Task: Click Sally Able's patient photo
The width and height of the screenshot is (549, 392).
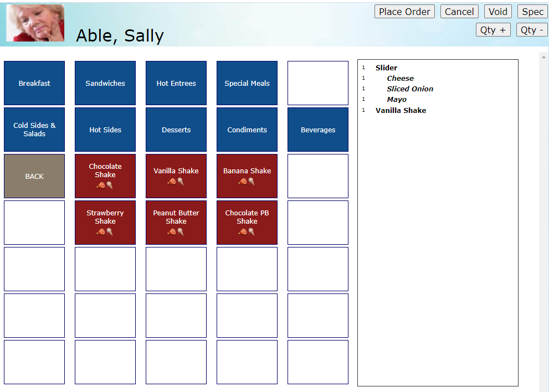Action: coord(35,23)
